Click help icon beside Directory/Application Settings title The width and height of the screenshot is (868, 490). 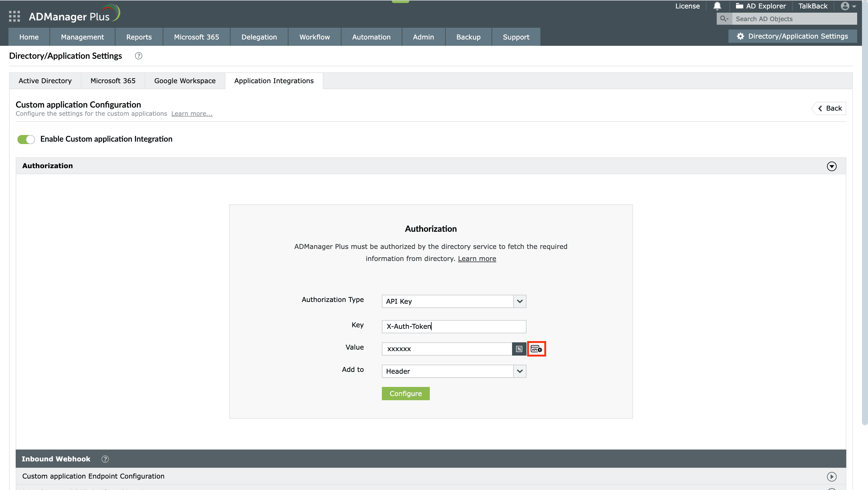[139, 56]
